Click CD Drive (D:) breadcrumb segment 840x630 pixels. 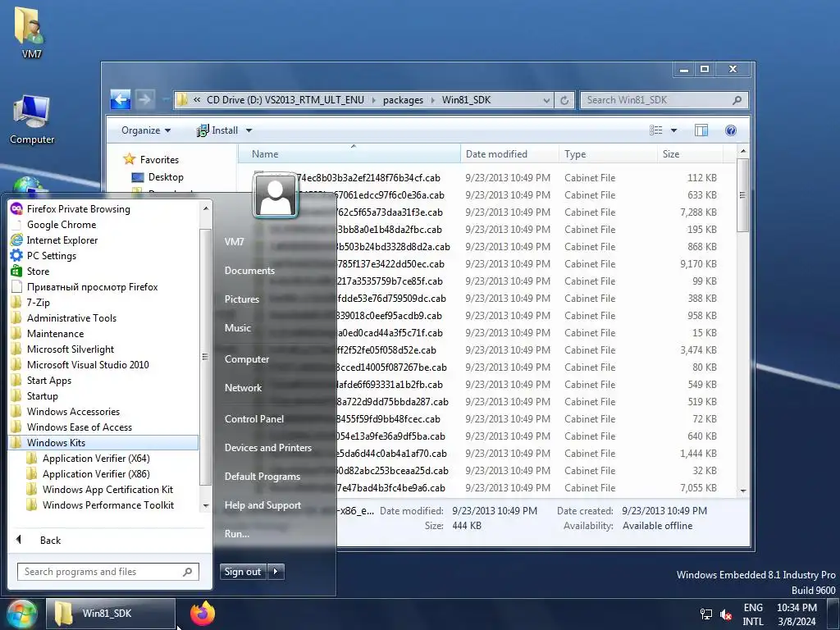(x=285, y=100)
